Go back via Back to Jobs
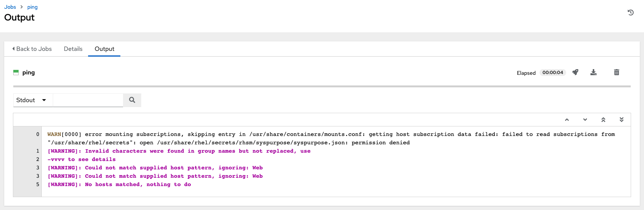The image size is (644, 210). pos(32,49)
